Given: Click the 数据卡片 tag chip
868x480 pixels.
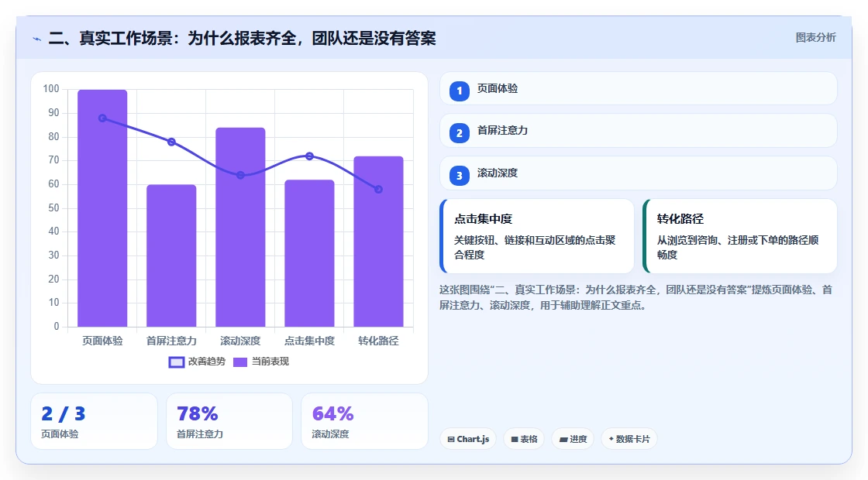Looking at the screenshot, I should [629, 439].
